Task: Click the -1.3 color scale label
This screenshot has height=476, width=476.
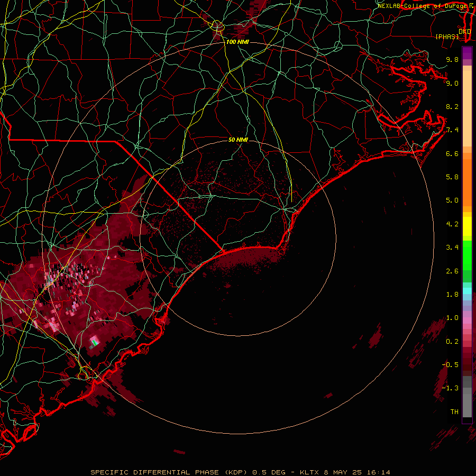Action: click(x=450, y=388)
